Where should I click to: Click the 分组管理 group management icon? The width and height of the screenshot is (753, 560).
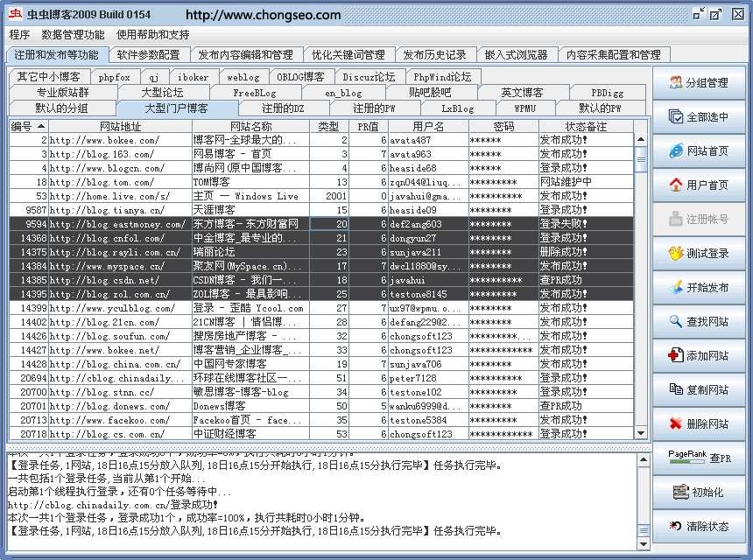676,82
